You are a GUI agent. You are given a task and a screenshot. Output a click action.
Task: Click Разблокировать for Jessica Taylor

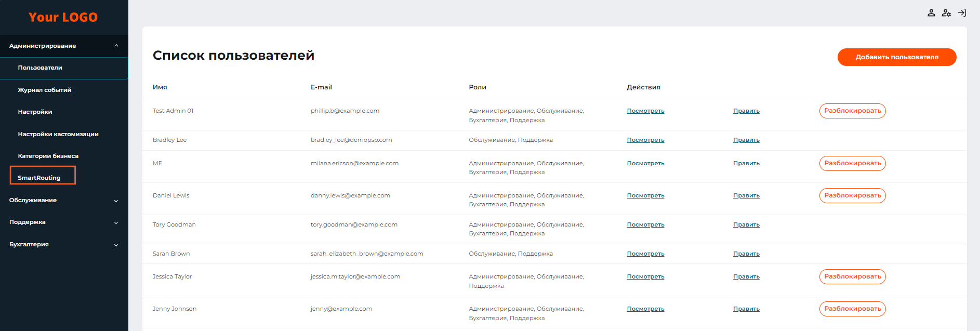[x=852, y=276]
